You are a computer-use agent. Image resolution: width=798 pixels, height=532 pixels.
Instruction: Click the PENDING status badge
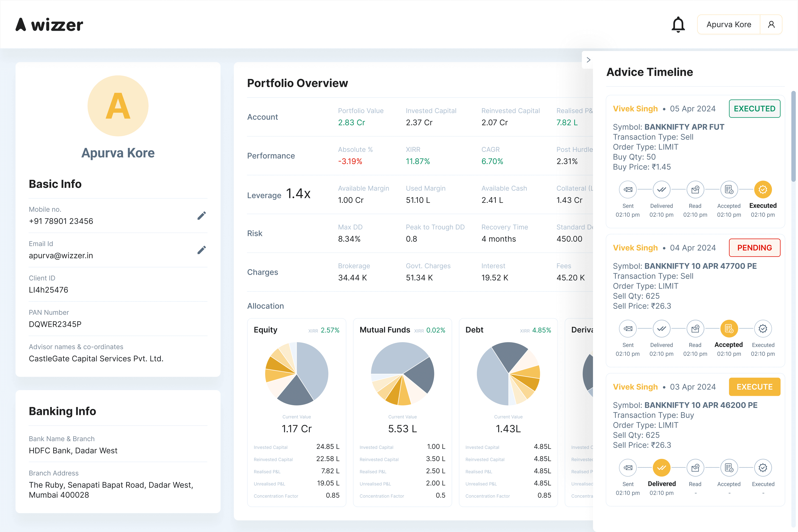[754, 248]
